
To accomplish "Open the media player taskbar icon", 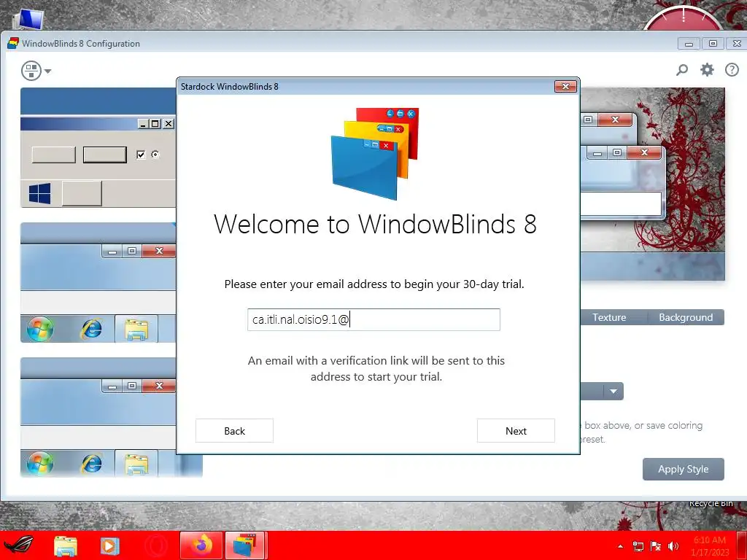I will coord(109,545).
